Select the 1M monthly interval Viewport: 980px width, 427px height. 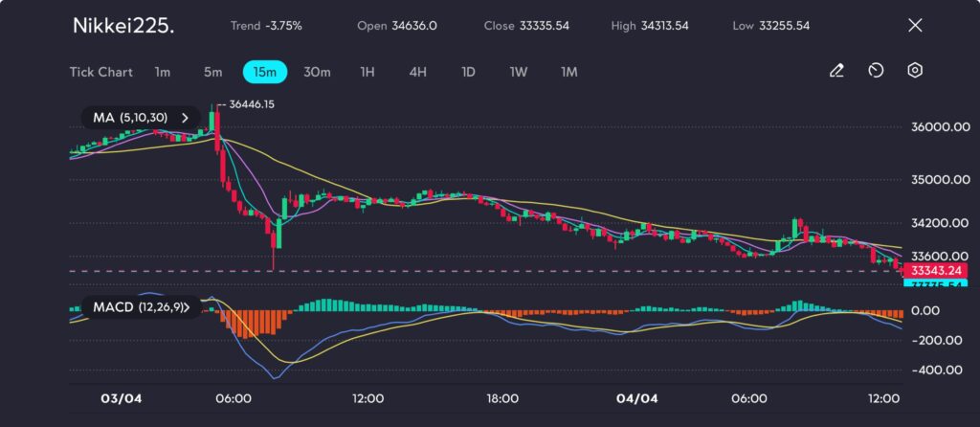coord(568,72)
